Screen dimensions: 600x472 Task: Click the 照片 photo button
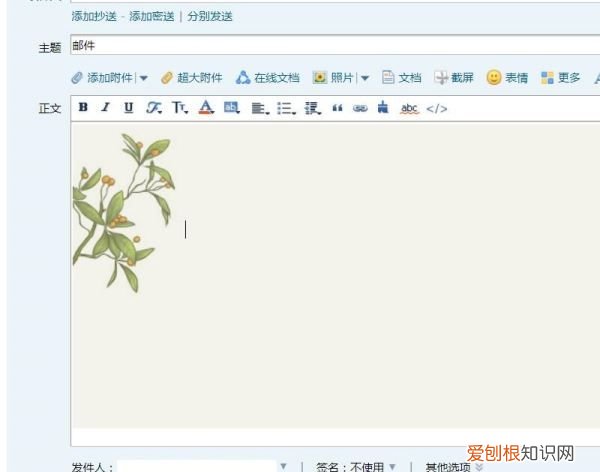333,78
